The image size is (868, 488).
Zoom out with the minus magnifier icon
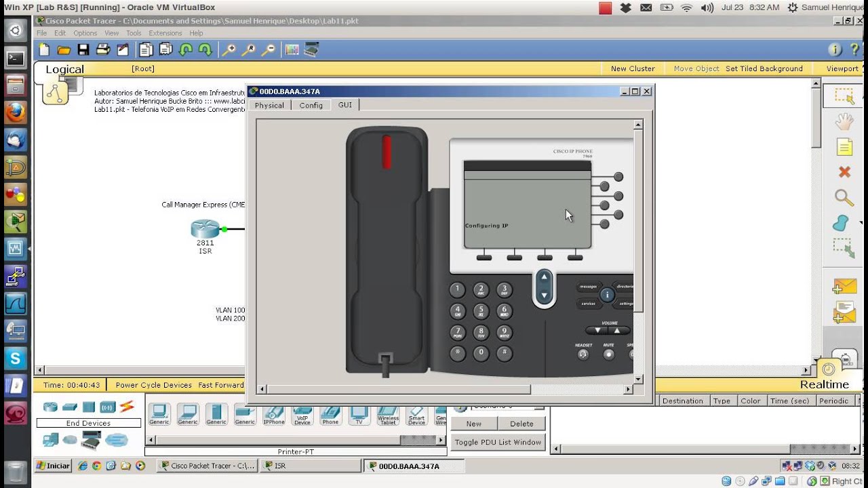point(269,49)
